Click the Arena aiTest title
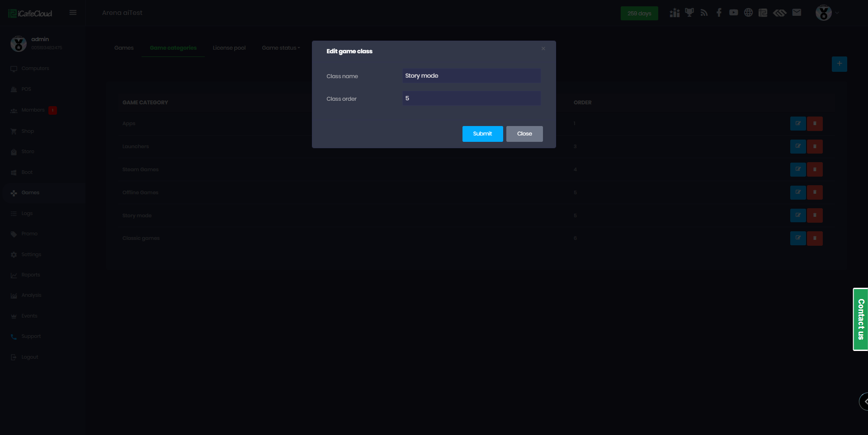Viewport: 868px width, 435px height. pyautogui.click(x=122, y=13)
